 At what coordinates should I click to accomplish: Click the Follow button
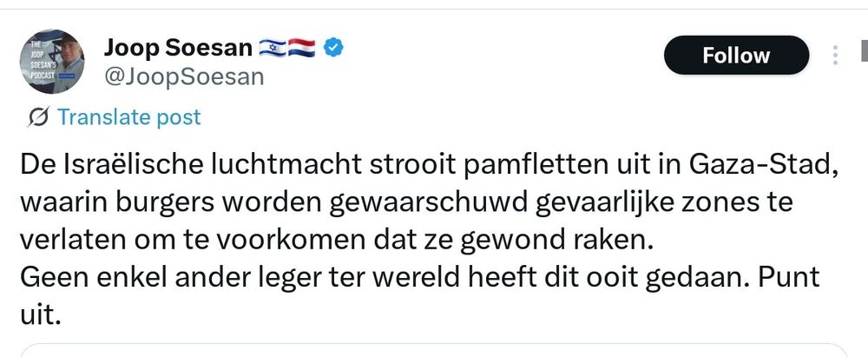[x=736, y=56]
